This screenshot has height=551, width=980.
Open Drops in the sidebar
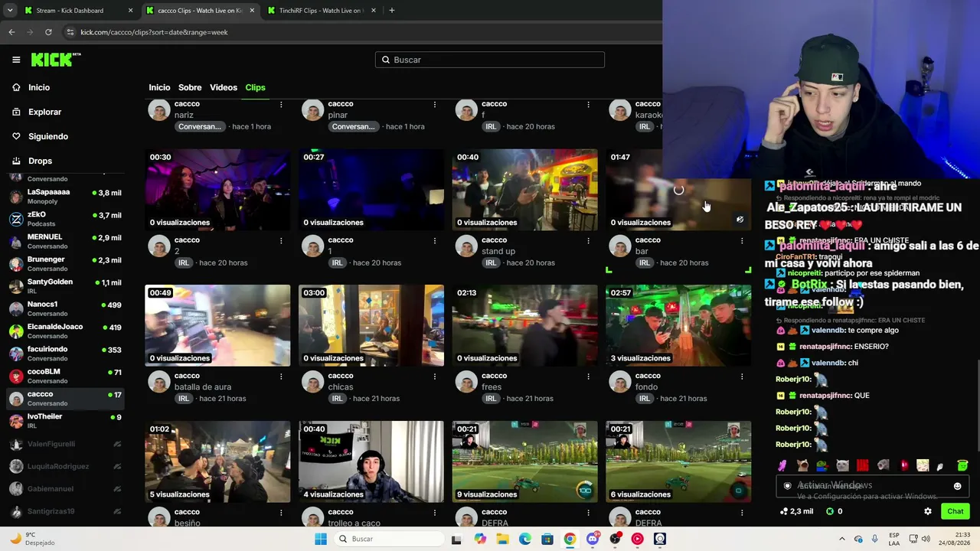coord(40,161)
